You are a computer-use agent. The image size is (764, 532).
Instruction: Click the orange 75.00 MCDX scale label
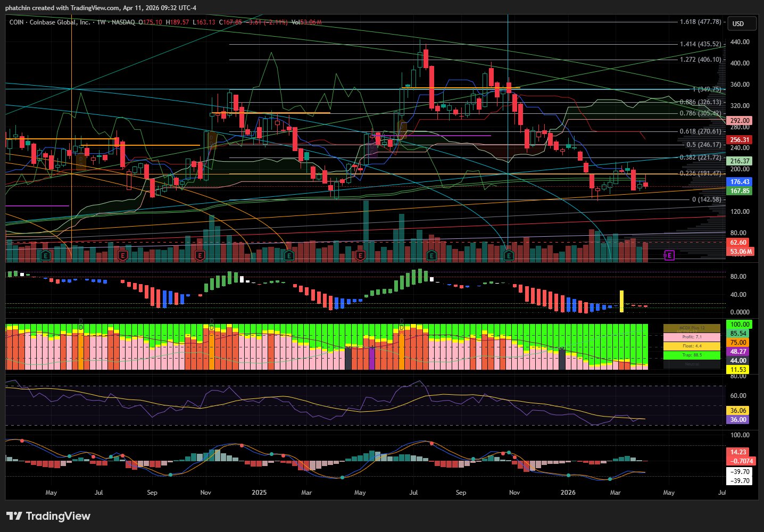point(738,343)
